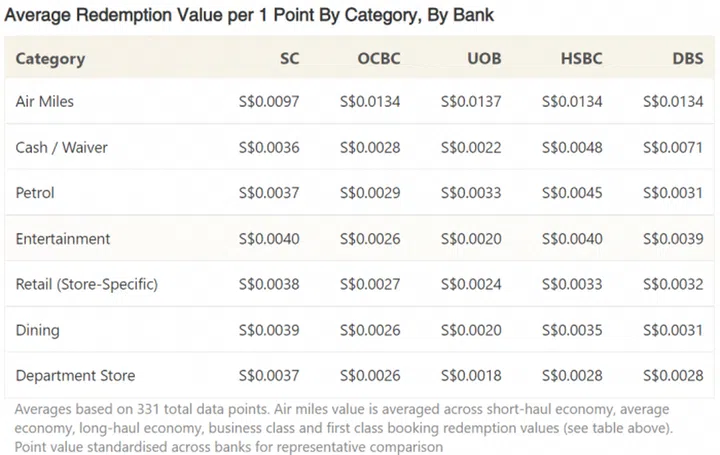This screenshot has height=455, width=720.
Task: Click the S$0.0018 UOB Department Store value
Action: 471,376
